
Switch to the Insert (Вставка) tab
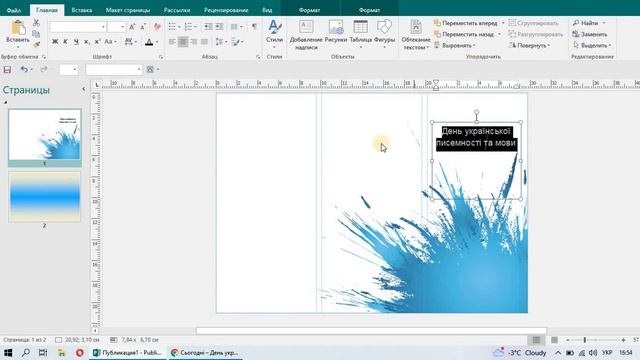pos(82,10)
